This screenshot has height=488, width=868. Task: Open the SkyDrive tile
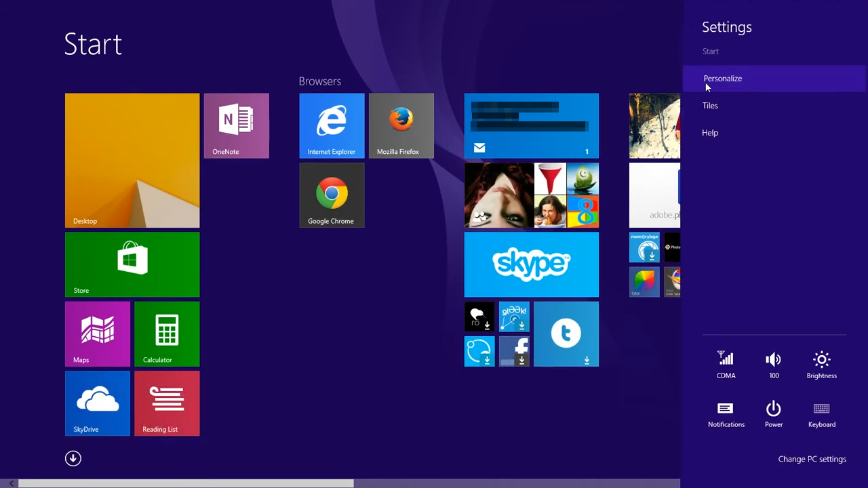98,403
